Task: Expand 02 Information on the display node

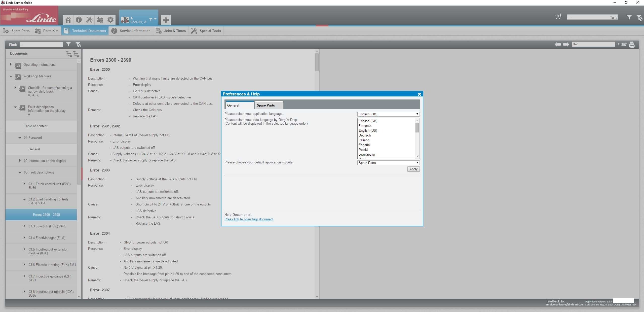Action: (20, 161)
